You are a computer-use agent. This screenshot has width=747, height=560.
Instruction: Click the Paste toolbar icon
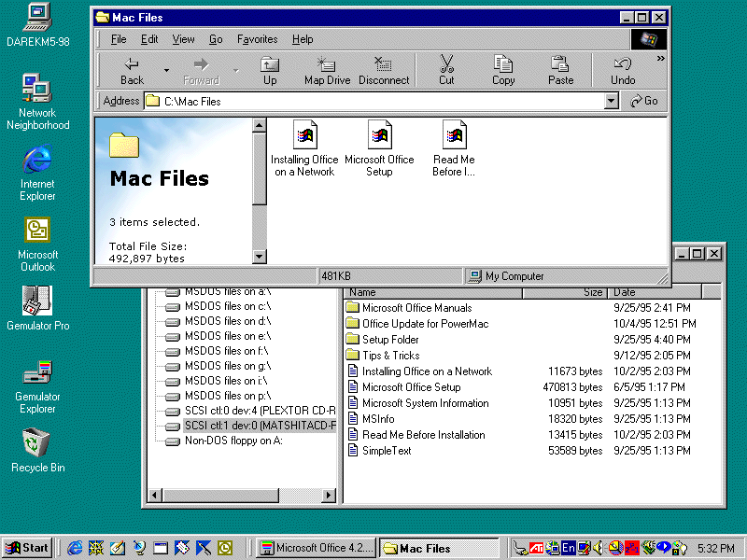tap(560, 71)
